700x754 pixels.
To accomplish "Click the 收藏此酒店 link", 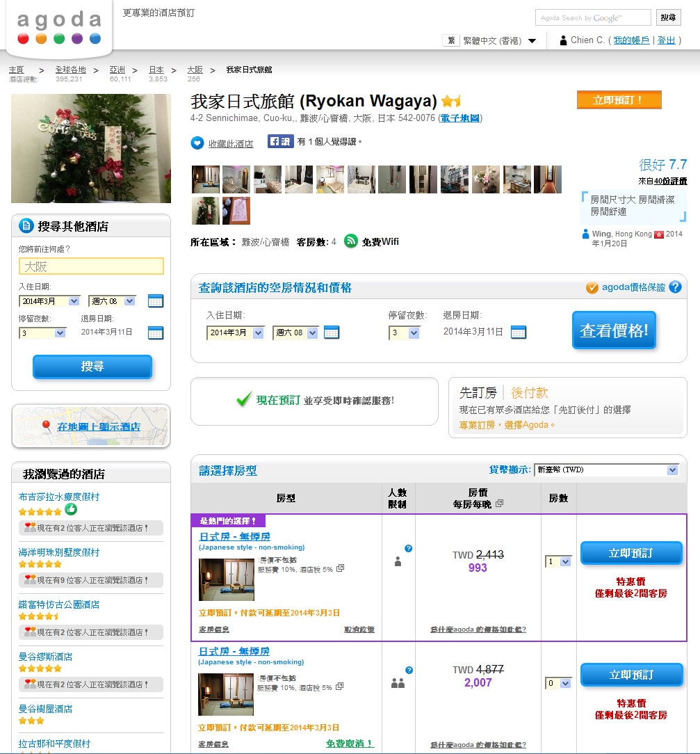I will pyautogui.click(x=231, y=143).
